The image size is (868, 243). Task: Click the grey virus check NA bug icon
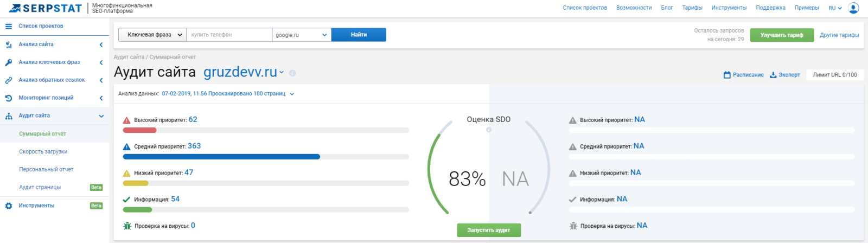pyautogui.click(x=573, y=226)
